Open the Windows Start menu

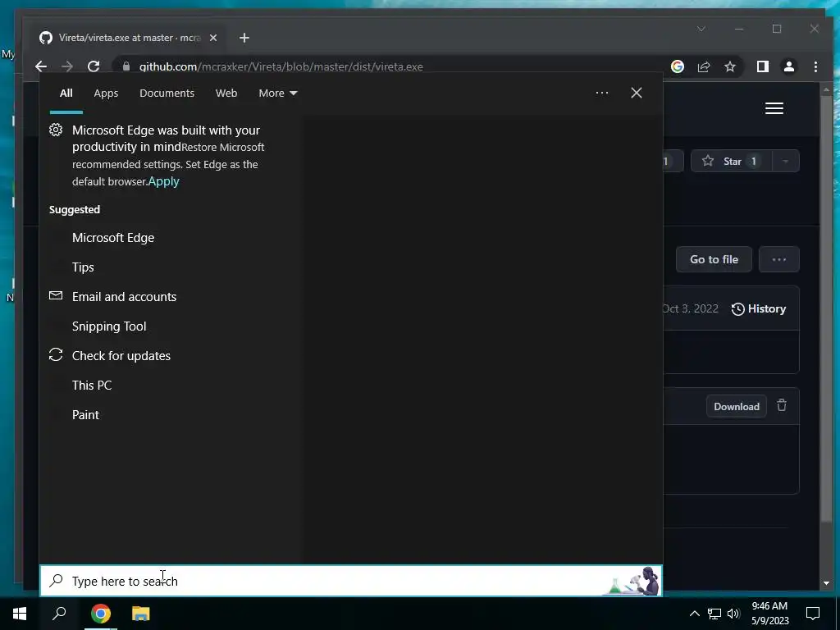click(20, 614)
